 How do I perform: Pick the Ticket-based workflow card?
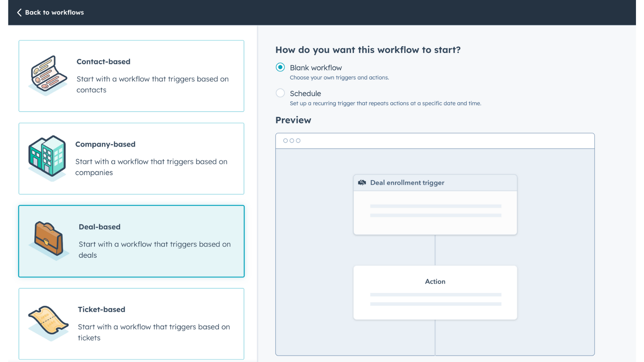(x=131, y=324)
